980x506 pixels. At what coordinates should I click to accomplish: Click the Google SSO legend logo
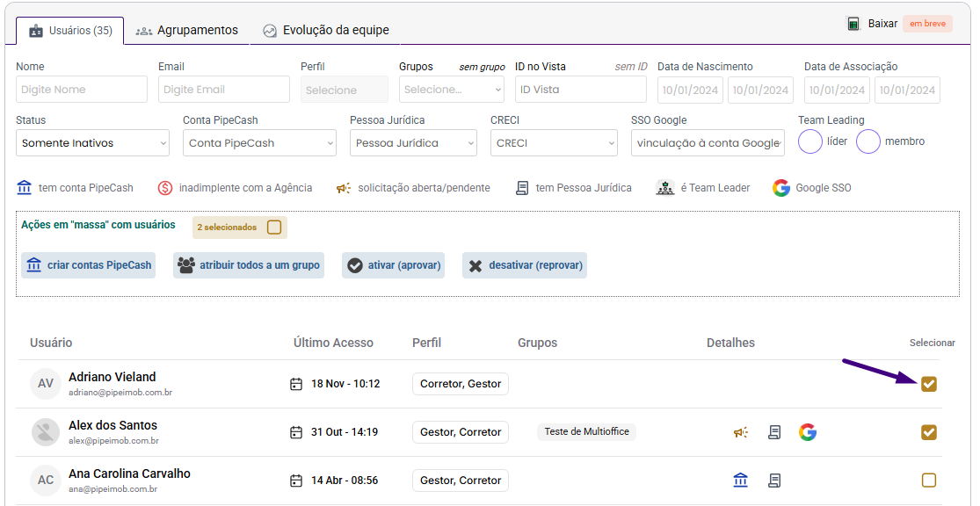click(x=781, y=188)
